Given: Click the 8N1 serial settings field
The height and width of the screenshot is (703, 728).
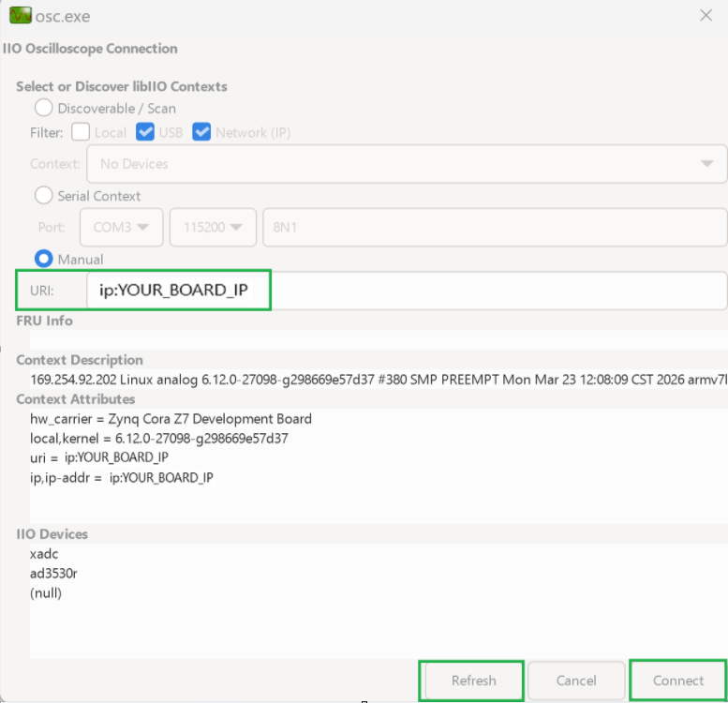Looking at the screenshot, I should click(494, 227).
